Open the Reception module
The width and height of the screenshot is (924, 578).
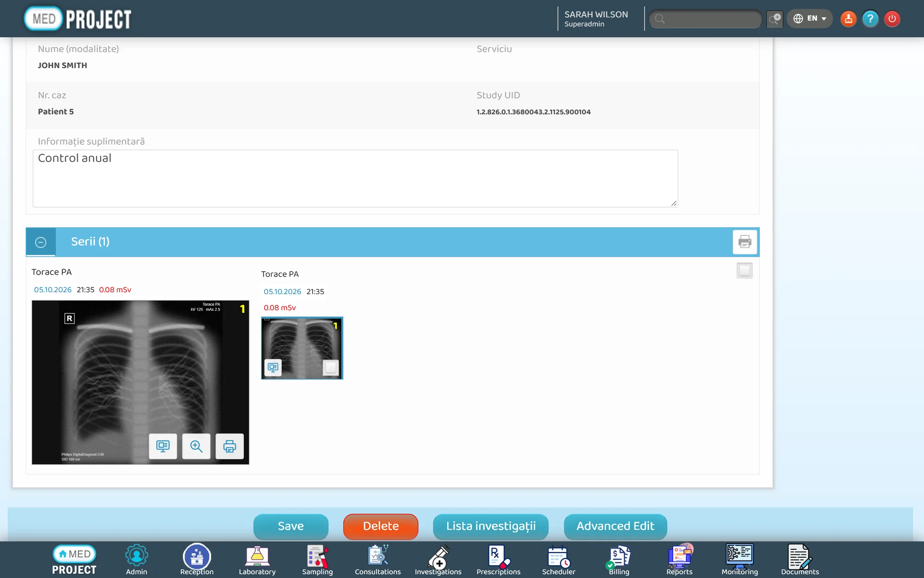pos(197,560)
